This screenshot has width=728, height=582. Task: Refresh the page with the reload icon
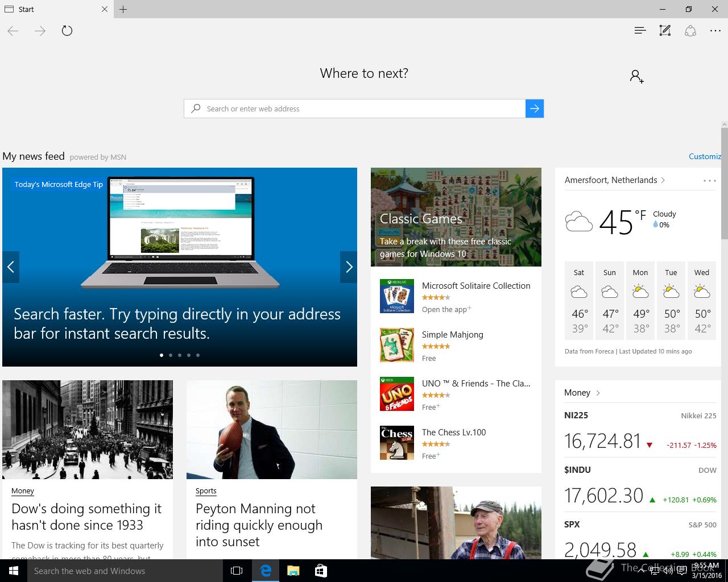pyautogui.click(x=67, y=31)
